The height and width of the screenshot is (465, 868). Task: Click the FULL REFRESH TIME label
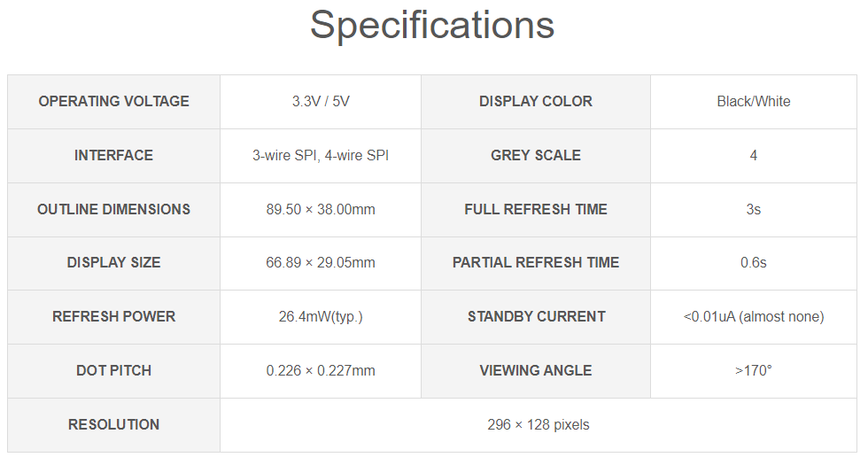(536, 209)
